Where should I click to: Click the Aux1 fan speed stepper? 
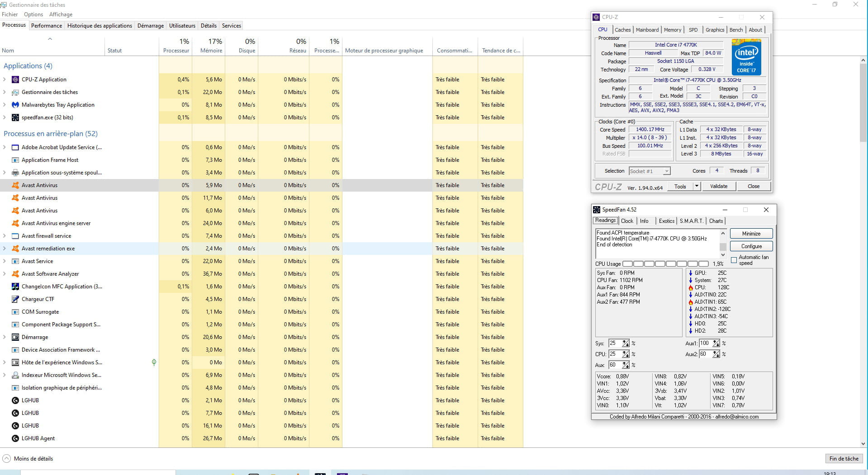716,343
